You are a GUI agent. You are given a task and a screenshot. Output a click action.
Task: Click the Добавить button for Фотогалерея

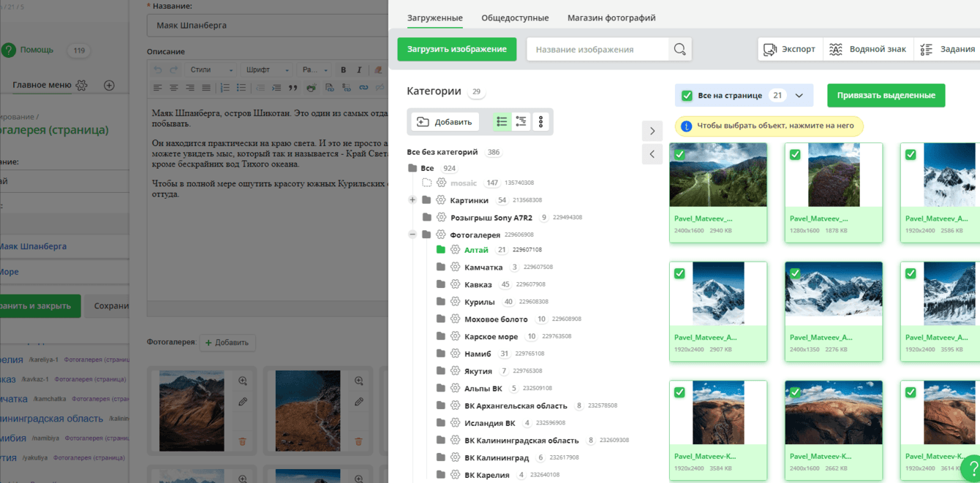tap(228, 342)
